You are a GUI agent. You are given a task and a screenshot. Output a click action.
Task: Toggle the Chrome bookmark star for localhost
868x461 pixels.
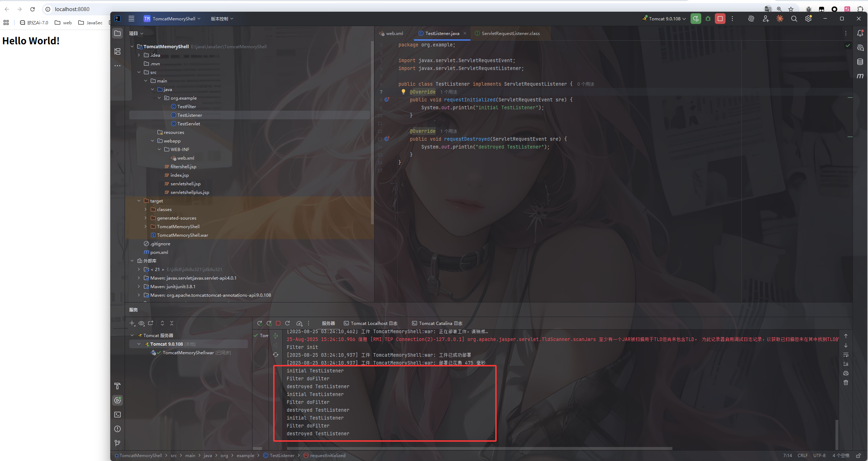[791, 9]
